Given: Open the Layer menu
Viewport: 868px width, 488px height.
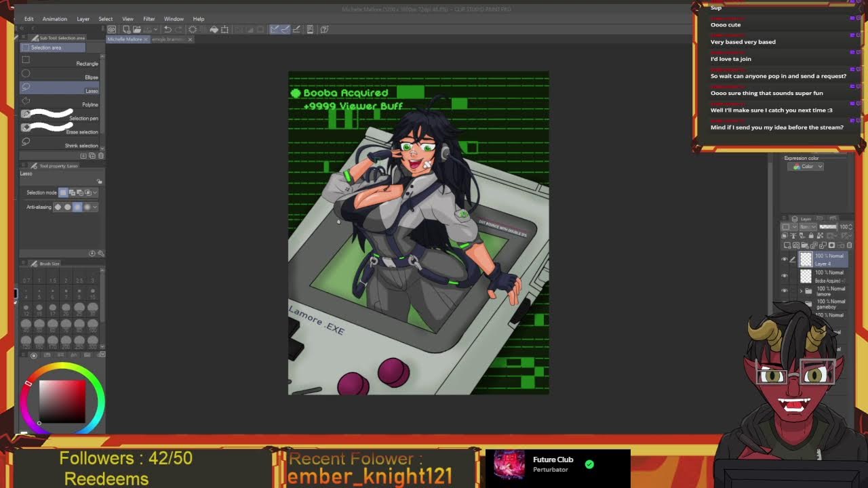Looking at the screenshot, I should [83, 19].
